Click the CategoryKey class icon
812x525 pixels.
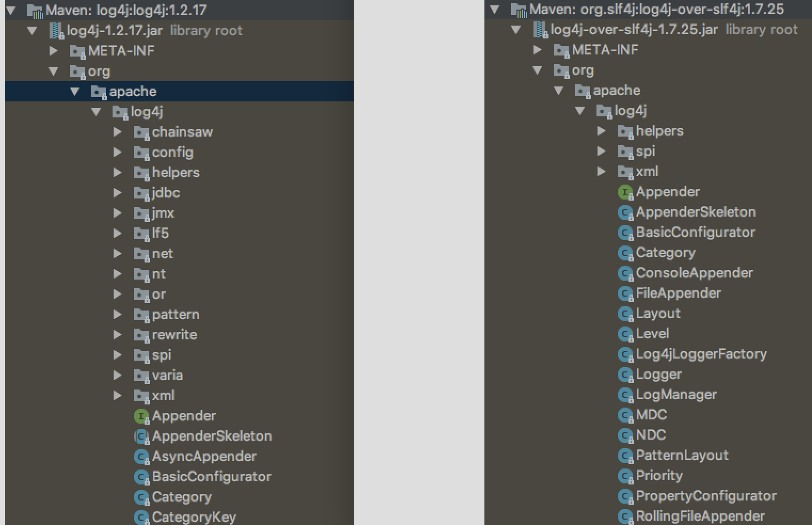click(141, 518)
